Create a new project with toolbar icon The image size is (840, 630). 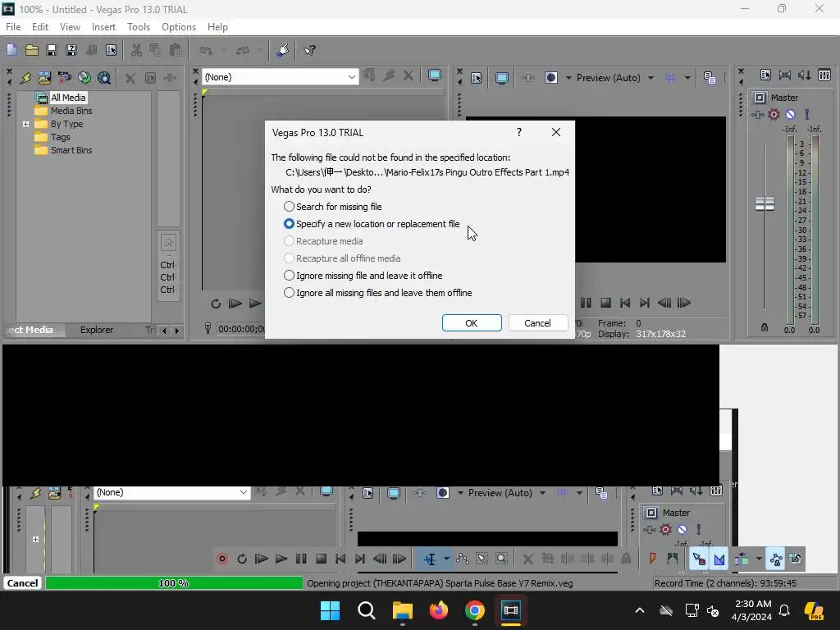11,50
